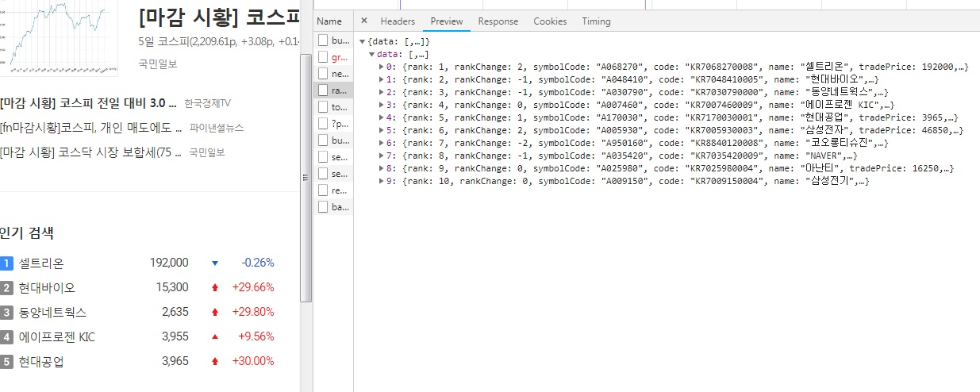
Task: Switch to the Preview tab
Action: [447, 21]
